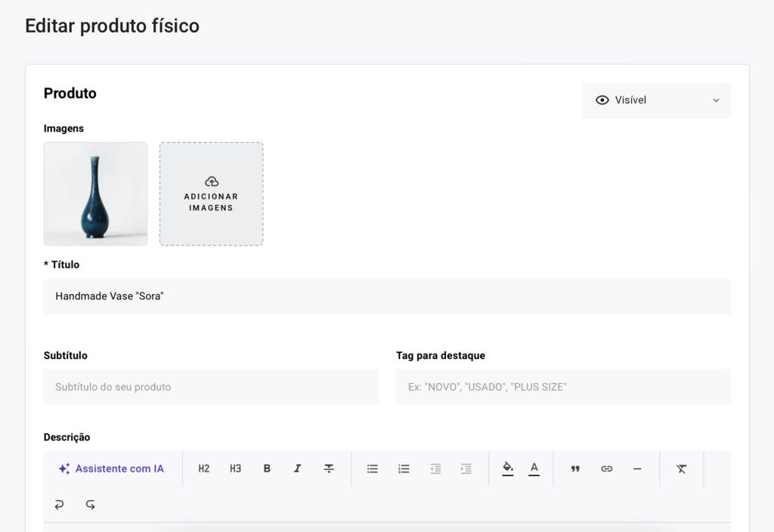The image size is (774, 532).
Task: Insert a blockquote in description
Action: (575, 469)
